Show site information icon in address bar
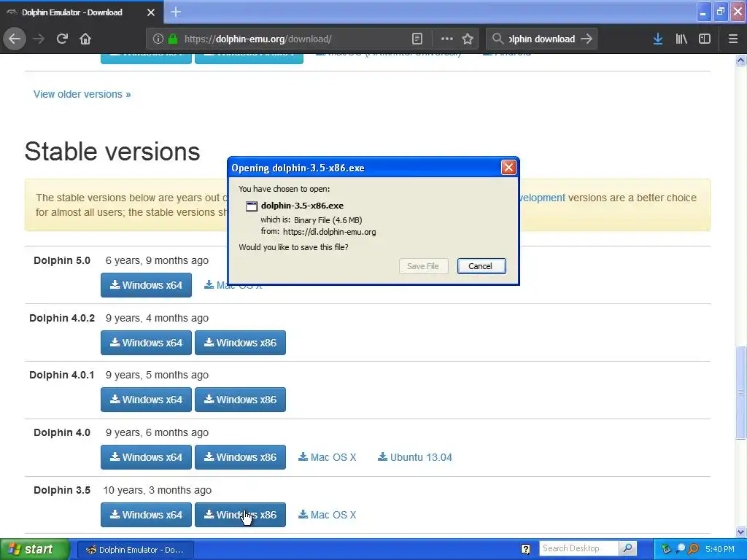Image resolution: width=747 pixels, height=560 pixels. 158,39
